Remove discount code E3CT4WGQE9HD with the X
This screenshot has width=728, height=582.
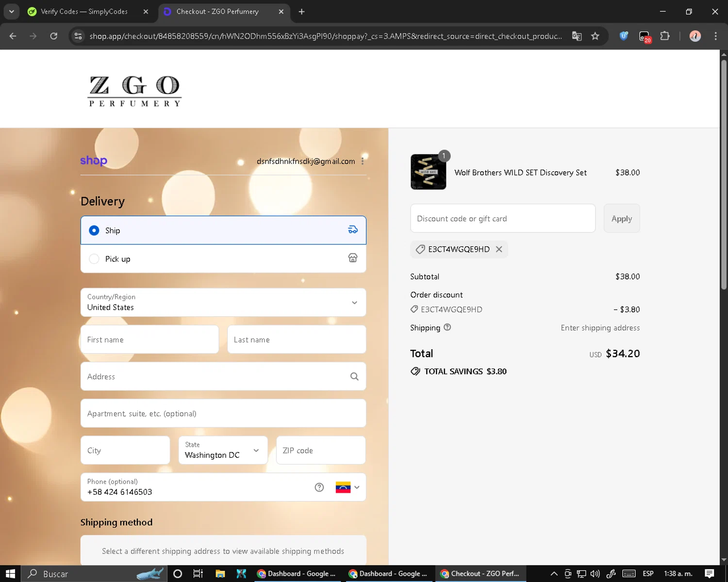[x=499, y=249]
